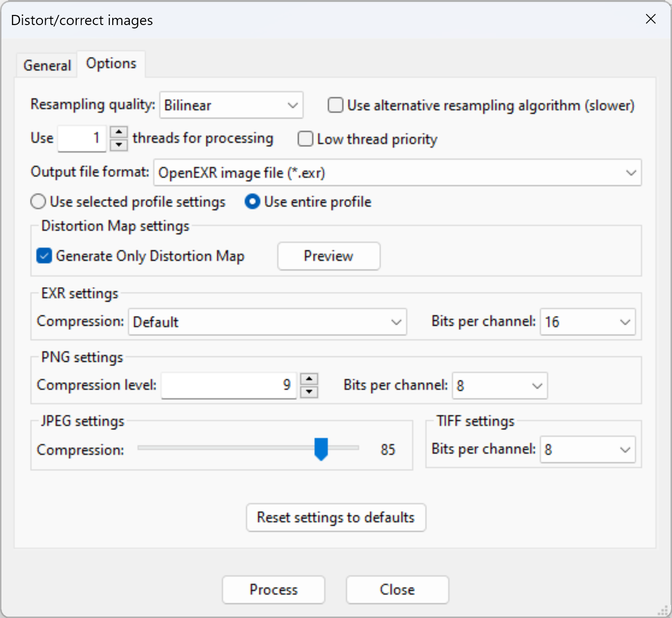Viewport: 672px width, 618px height.
Task: Increase the processing threads count by one
Action: [x=119, y=132]
